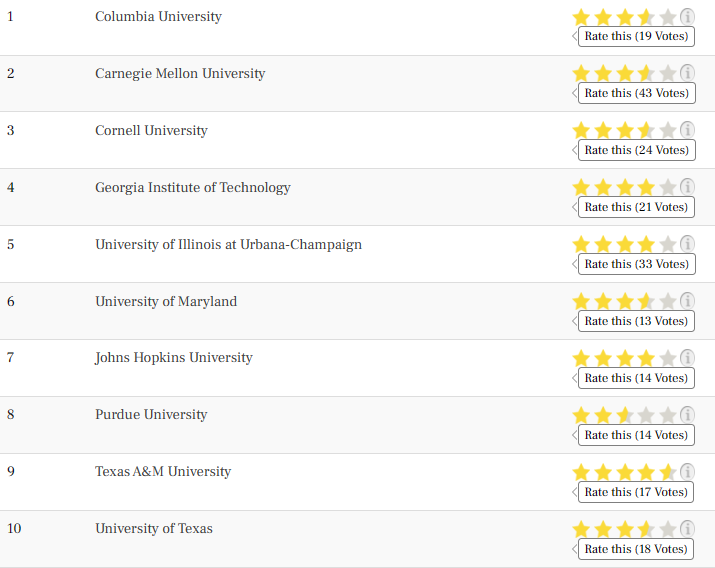
Task: Click the Rate this (43 Votes) button
Action: pyautogui.click(x=637, y=93)
